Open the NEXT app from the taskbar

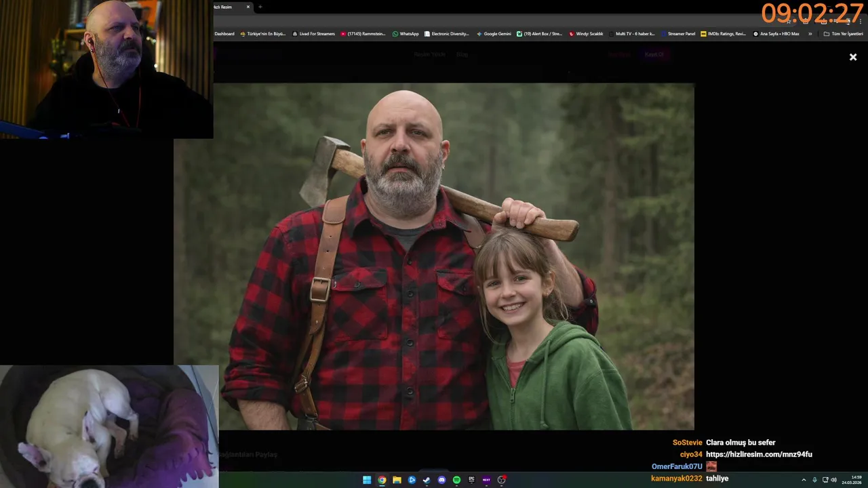click(486, 480)
